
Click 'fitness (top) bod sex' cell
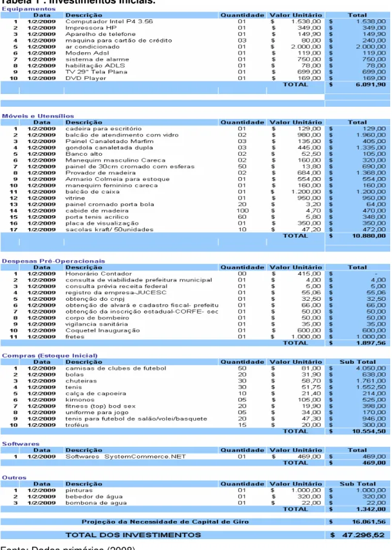(x=100, y=406)
